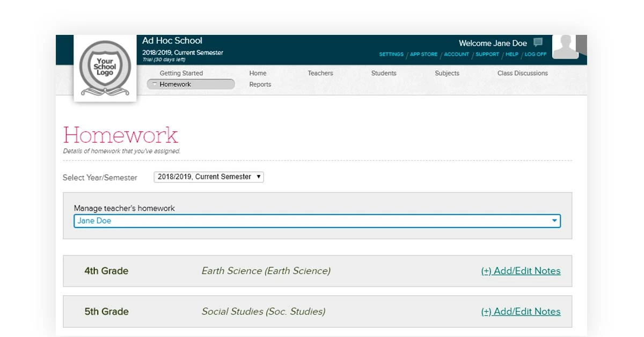Add notes for 4th Grade Earth Science

tap(521, 271)
